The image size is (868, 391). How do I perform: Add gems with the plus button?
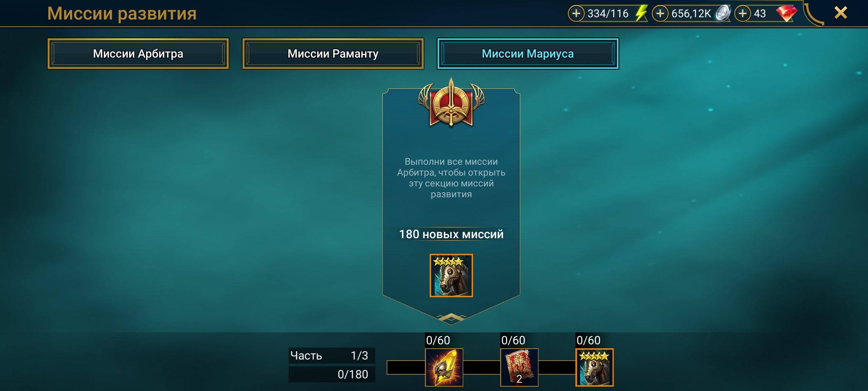(743, 14)
